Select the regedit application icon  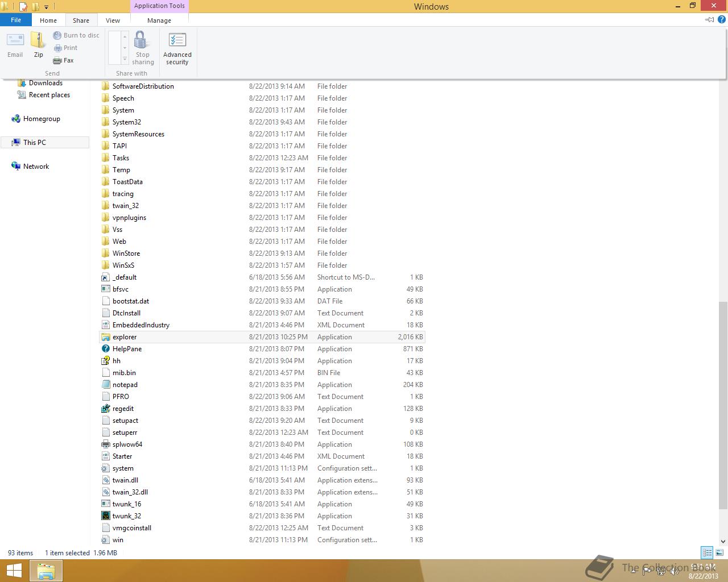point(105,409)
